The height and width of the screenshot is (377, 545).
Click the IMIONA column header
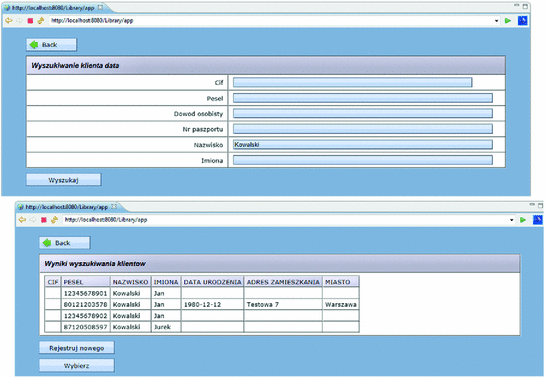click(166, 282)
